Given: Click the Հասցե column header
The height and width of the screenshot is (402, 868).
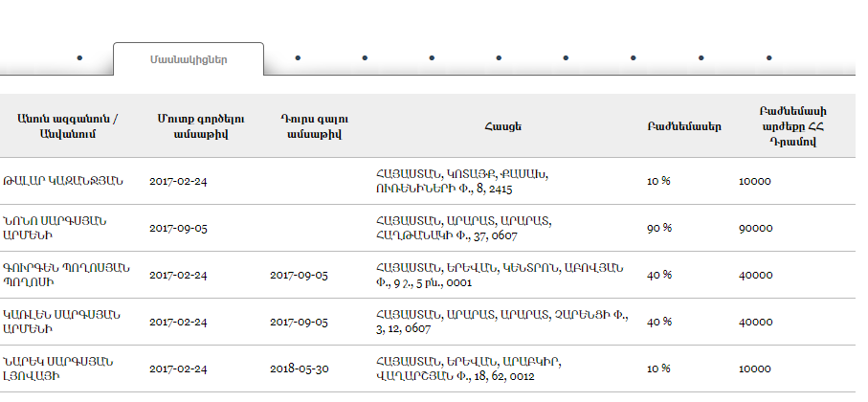Looking at the screenshot, I should tap(502, 126).
